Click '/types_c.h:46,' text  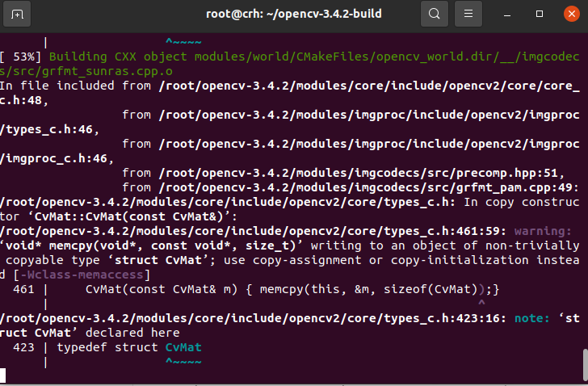(49, 129)
